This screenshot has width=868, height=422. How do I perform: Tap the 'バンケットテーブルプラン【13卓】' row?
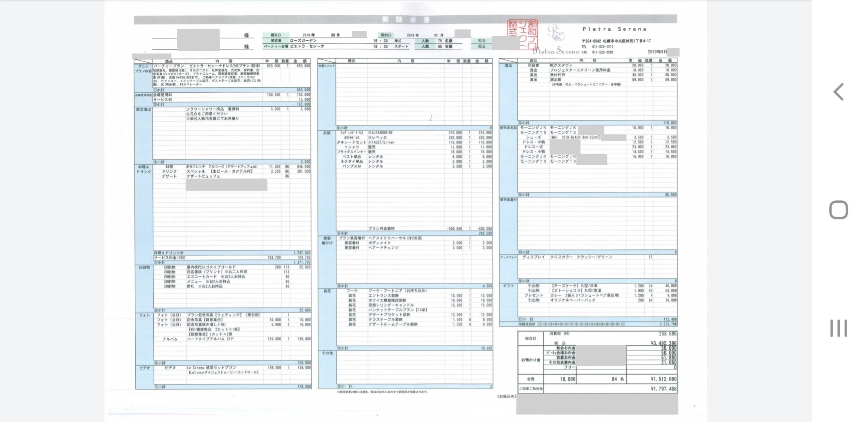coord(414,310)
